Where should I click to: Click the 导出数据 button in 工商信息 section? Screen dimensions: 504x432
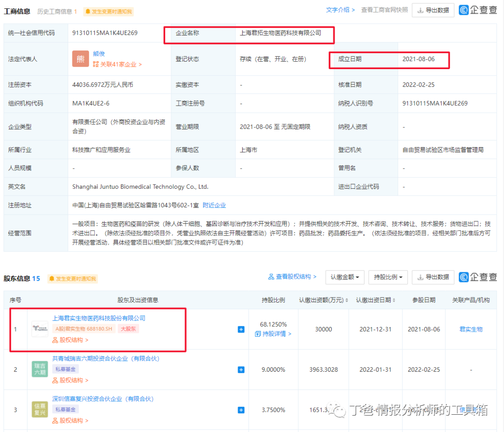point(433,10)
